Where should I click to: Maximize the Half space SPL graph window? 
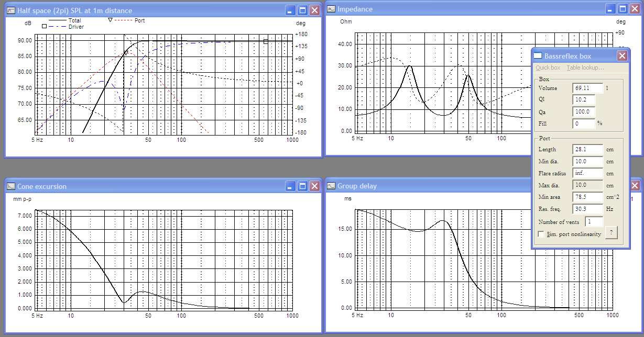click(x=302, y=10)
